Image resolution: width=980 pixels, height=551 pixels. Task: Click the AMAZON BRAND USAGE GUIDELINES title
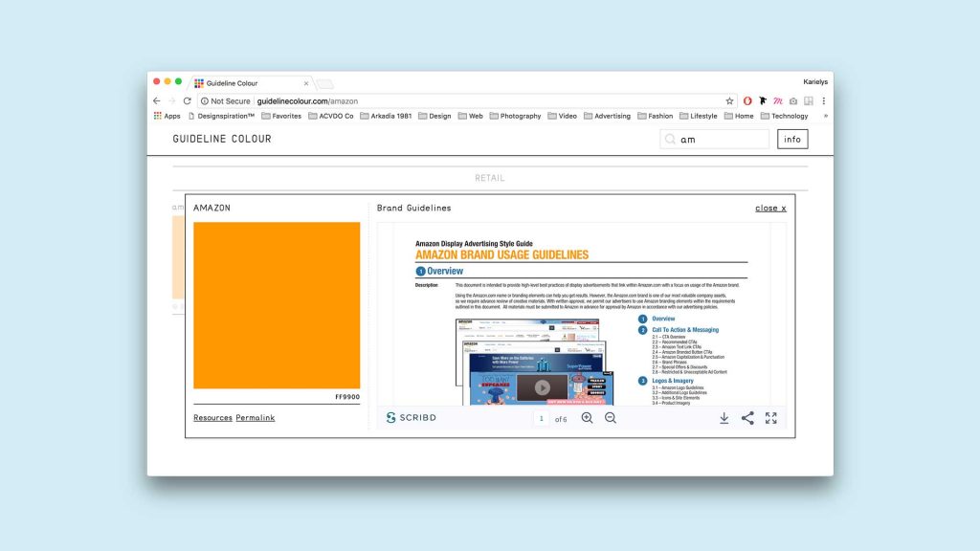coord(501,254)
